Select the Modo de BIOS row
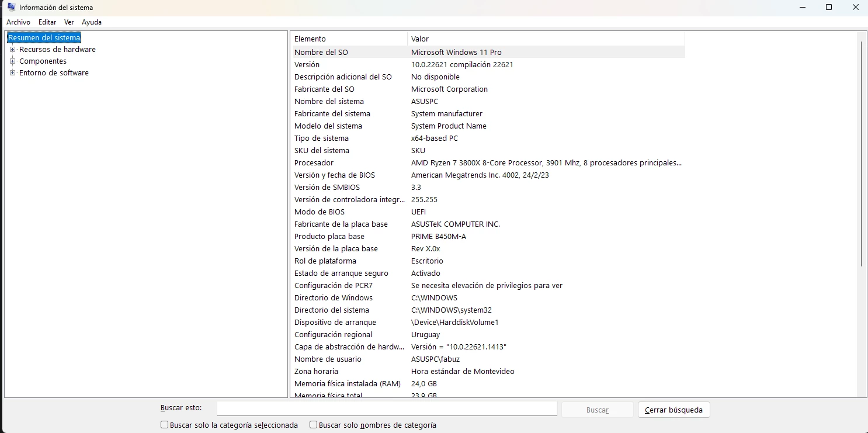This screenshot has width=868, height=433. (x=488, y=212)
